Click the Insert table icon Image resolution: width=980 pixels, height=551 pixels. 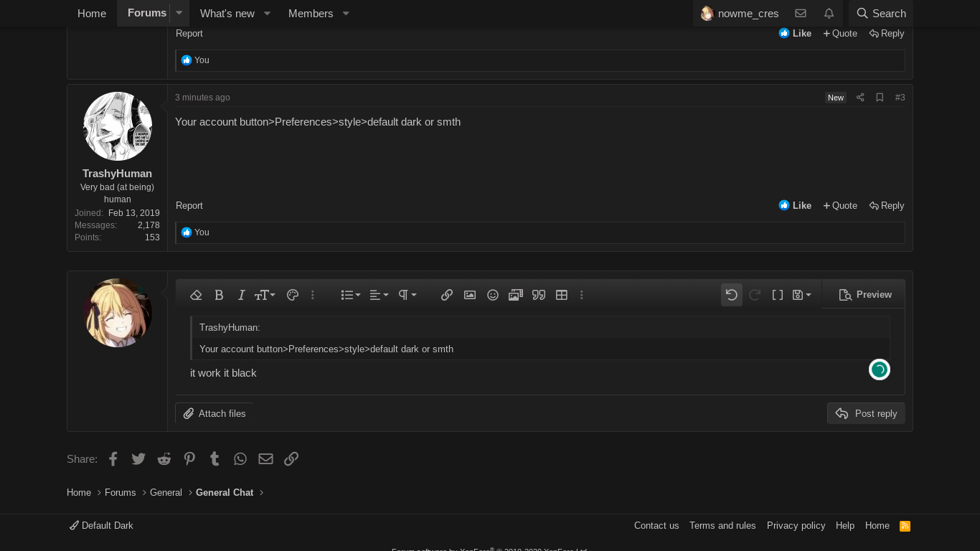click(x=562, y=295)
